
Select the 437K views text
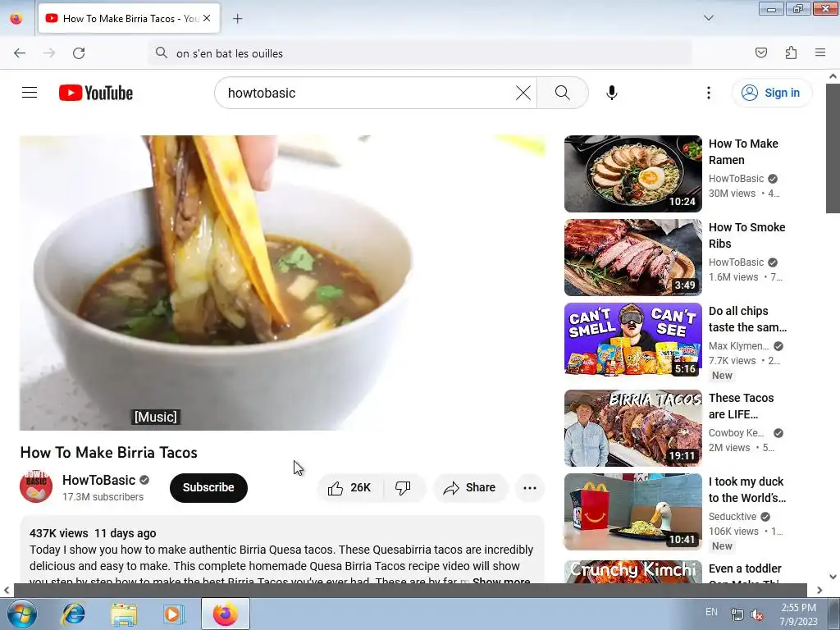[59, 533]
